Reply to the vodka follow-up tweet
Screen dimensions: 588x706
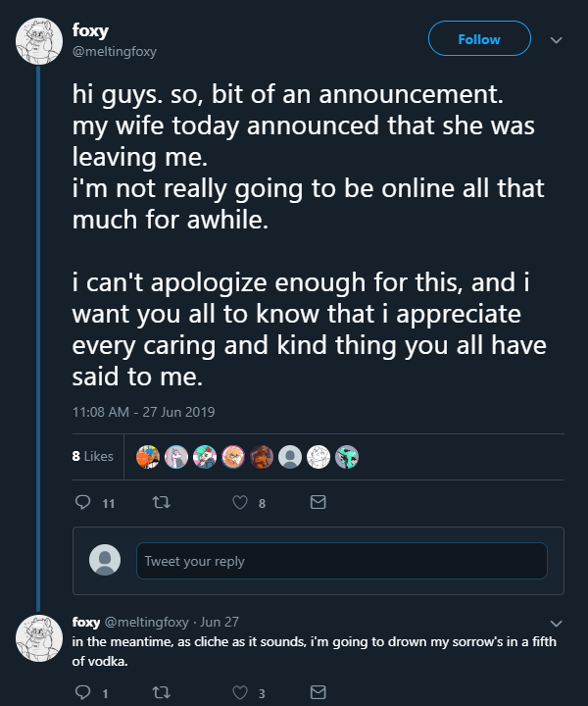point(82,693)
